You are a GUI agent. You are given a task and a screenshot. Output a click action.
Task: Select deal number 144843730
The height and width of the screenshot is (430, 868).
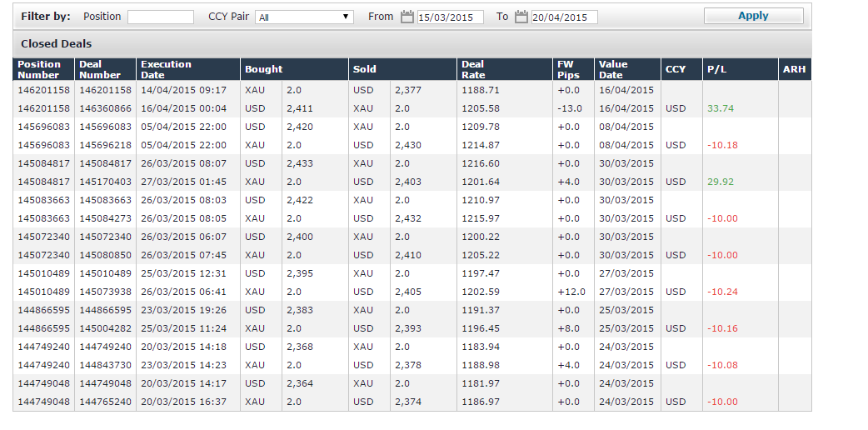105,365
